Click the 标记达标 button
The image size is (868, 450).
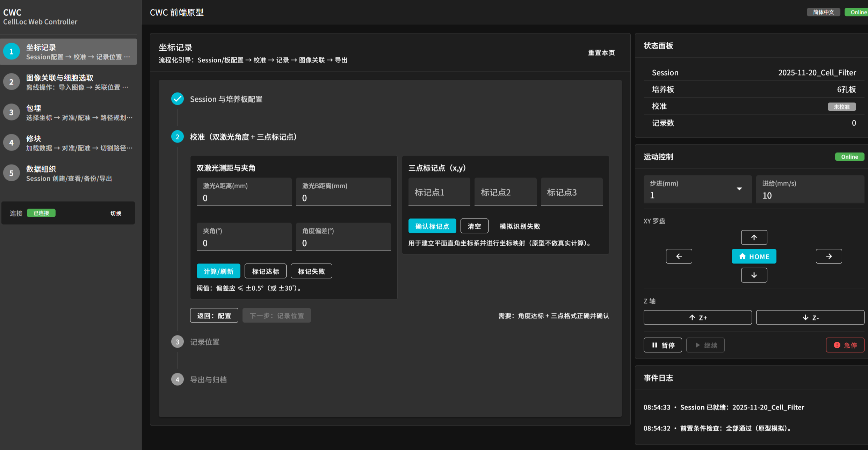266,271
